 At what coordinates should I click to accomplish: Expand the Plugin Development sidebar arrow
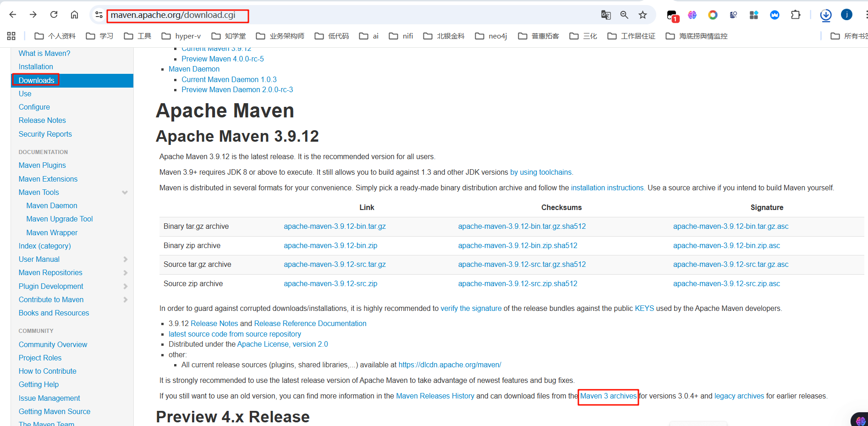[x=125, y=287]
